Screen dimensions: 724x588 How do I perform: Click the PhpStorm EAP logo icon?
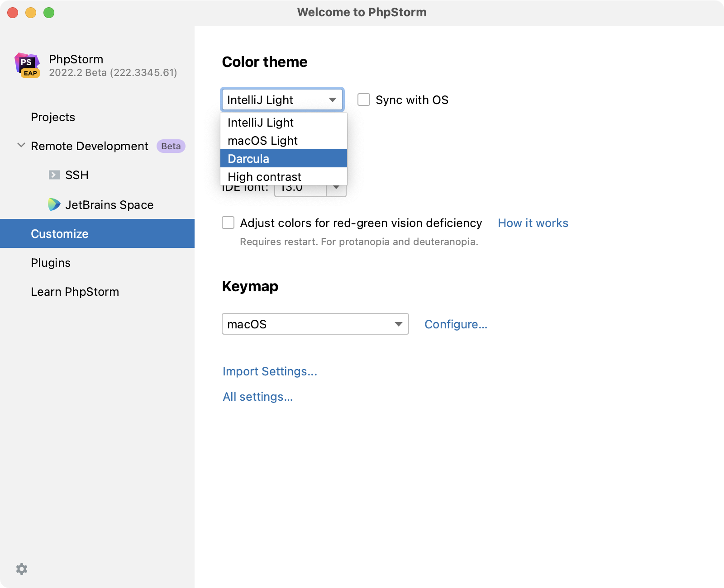pos(27,65)
